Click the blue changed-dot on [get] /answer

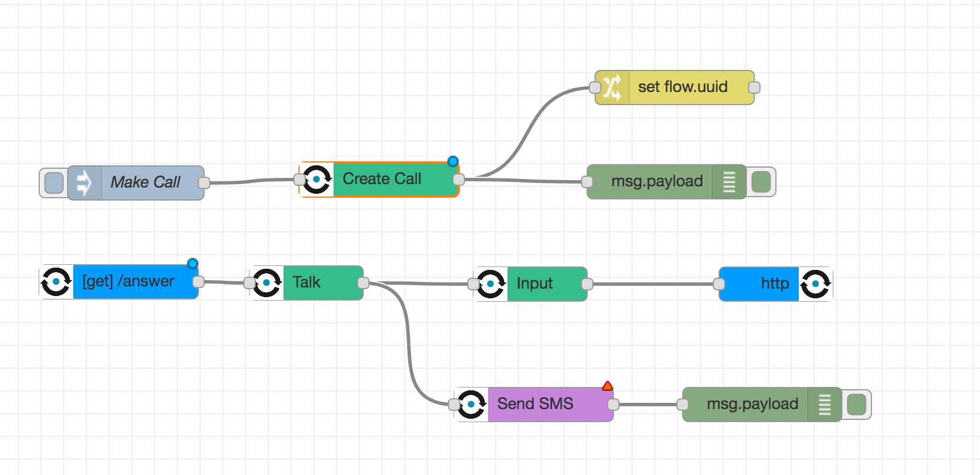tap(193, 264)
